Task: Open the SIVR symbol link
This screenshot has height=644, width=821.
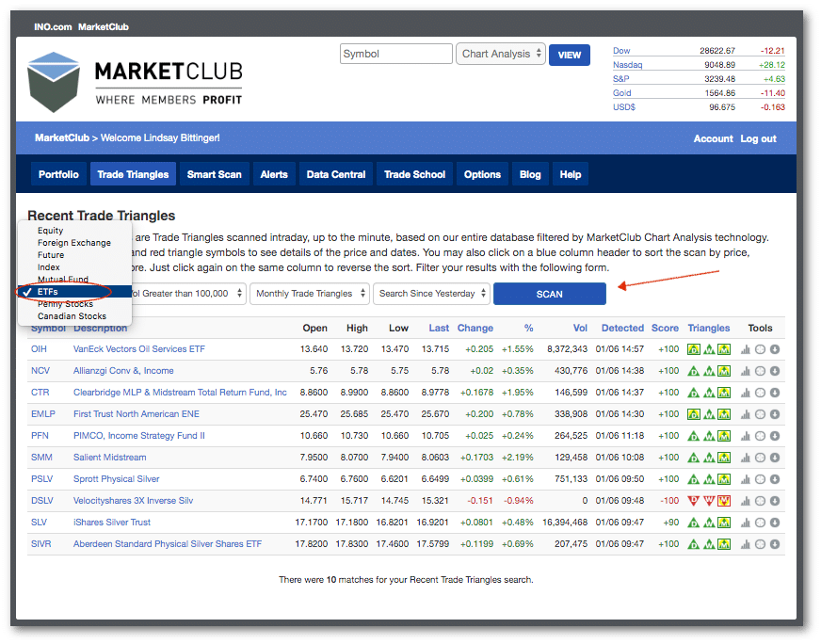Action: pyautogui.click(x=40, y=544)
